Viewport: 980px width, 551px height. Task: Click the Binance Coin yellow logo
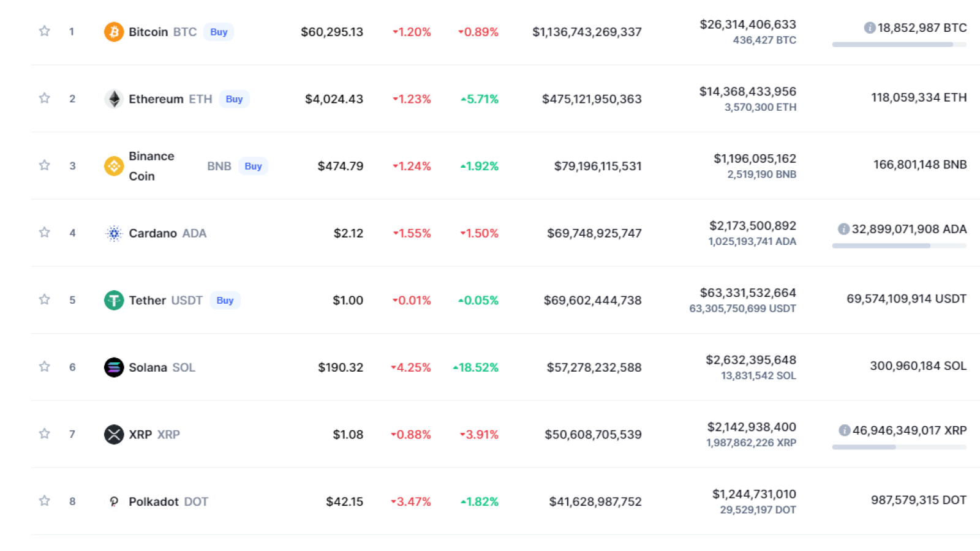(x=114, y=166)
